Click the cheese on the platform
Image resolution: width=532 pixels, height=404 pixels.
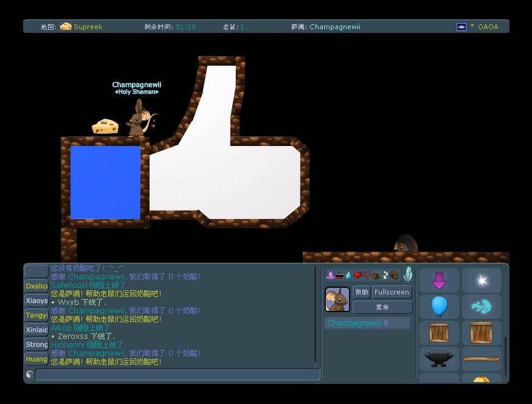click(x=105, y=127)
